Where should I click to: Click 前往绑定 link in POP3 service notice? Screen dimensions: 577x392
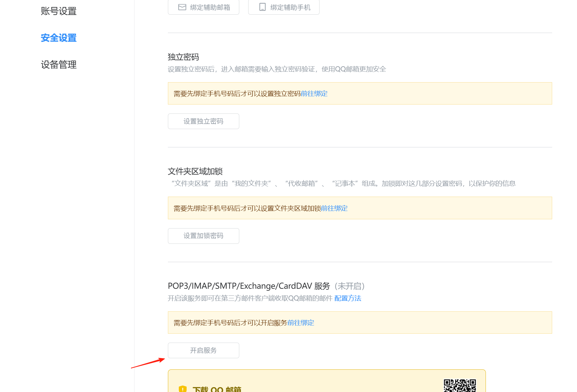(301, 323)
